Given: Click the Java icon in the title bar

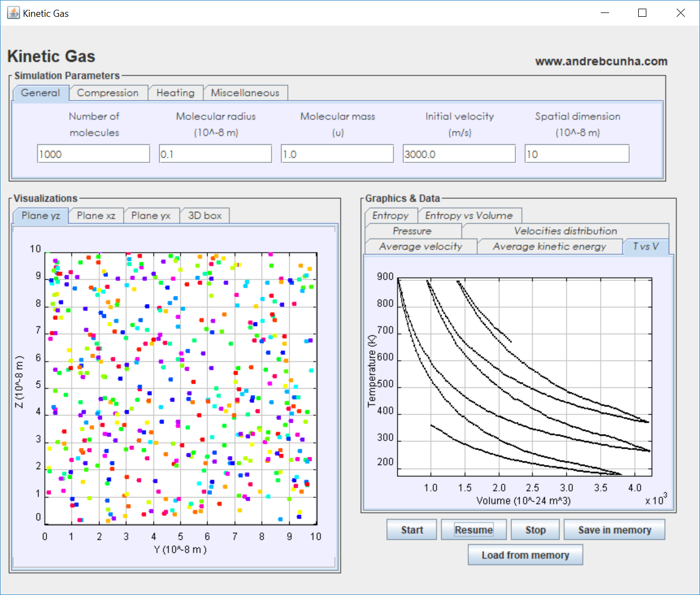Looking at the screenshot, I should point(13,12).
